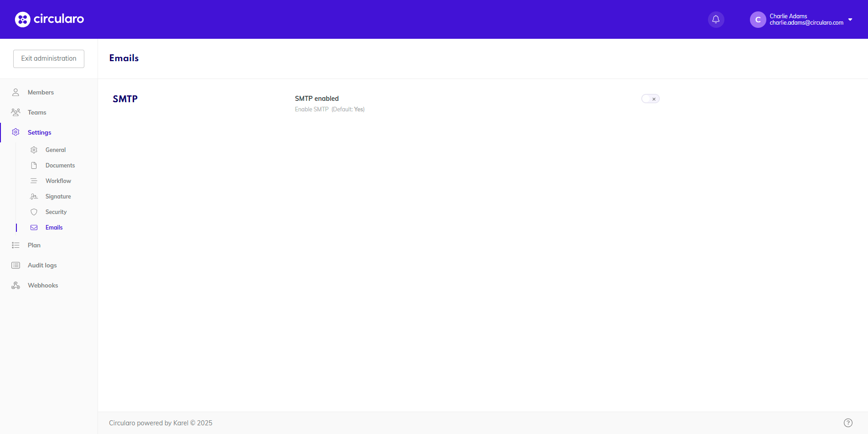Click the notification bell in the top bar
The height and width of the screenshot is (434, 868).
715,19
